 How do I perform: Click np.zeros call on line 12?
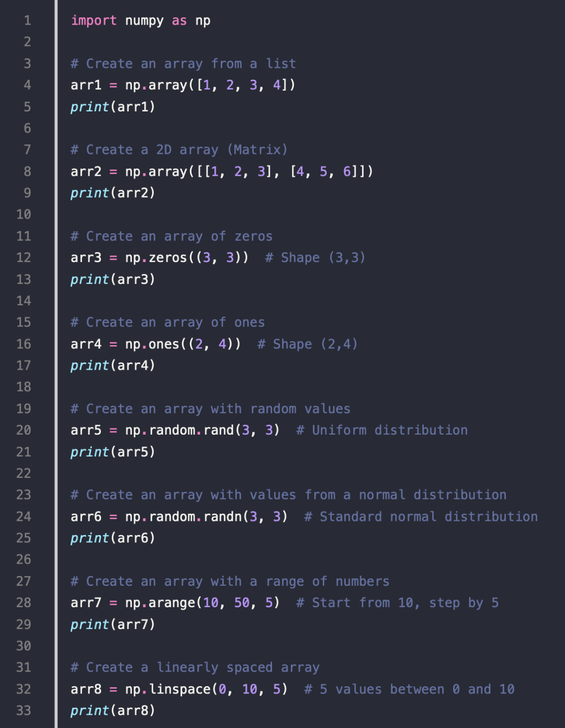pos(187,258)
